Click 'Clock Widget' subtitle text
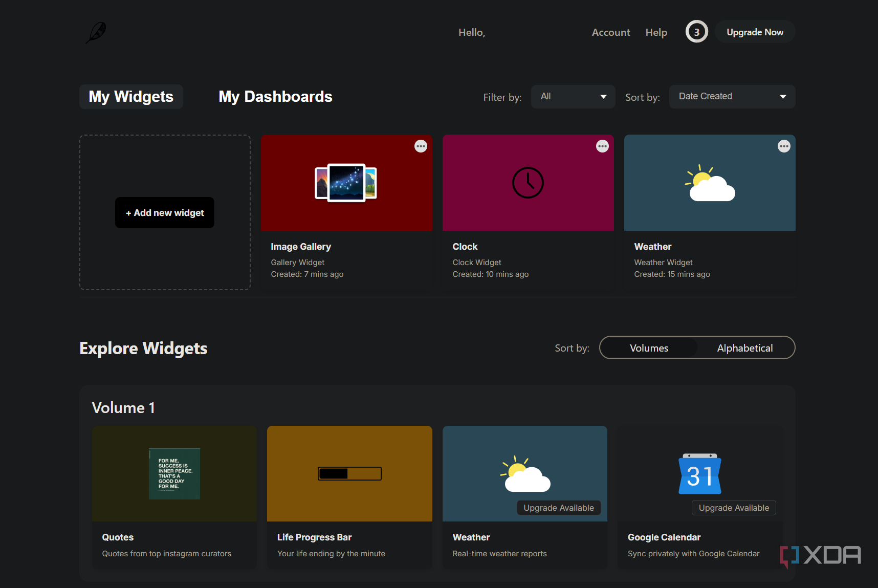878x588 pixels. pos(477,263)
